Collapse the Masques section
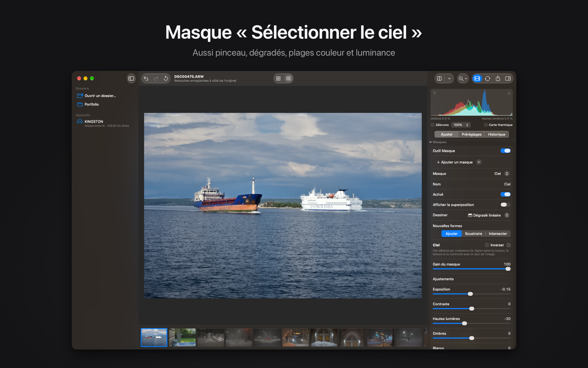588x368 pixels. [431, 142]
